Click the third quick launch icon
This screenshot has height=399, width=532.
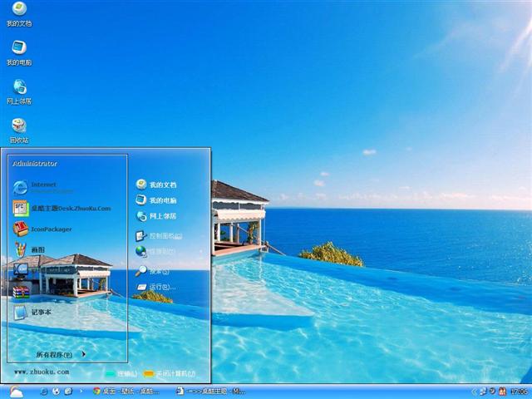68,392
